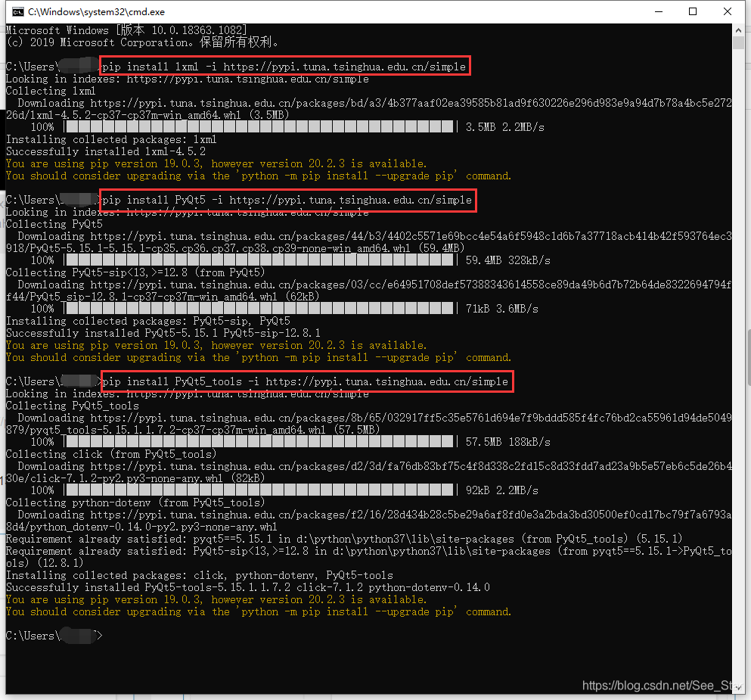This screenshot has width=751, height=700.
Task: Click the '3.5MB 2.2MB/s' progress bar
Action: coord(259,127)
